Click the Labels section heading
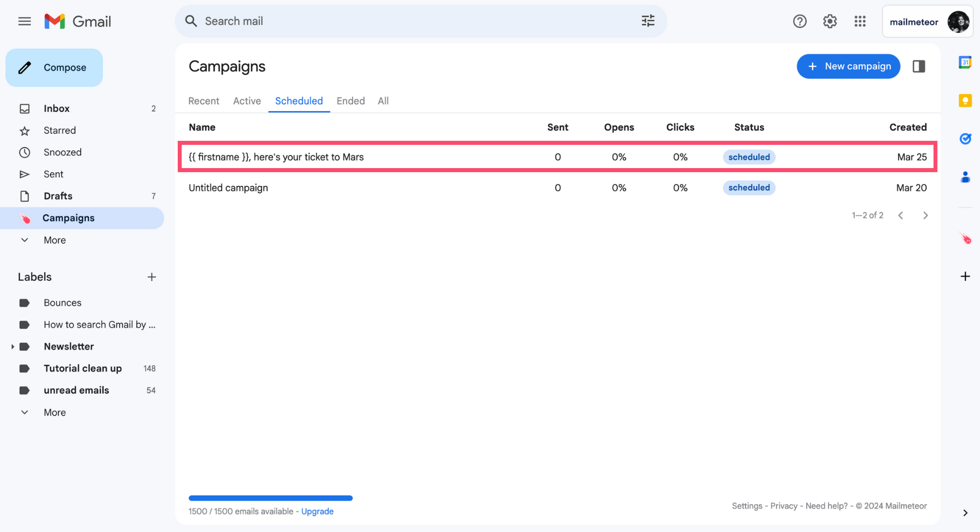The image size is (980, 532). pos(35,277)
